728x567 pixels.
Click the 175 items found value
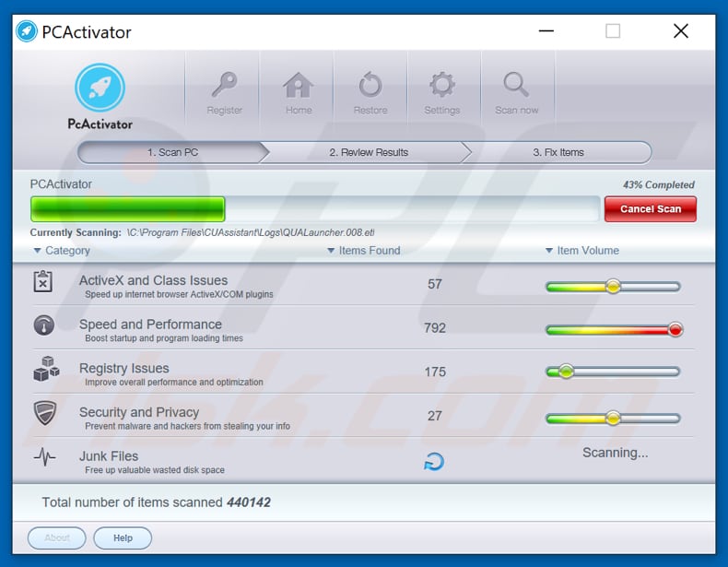pyautogui.click(x=435, y=372)
